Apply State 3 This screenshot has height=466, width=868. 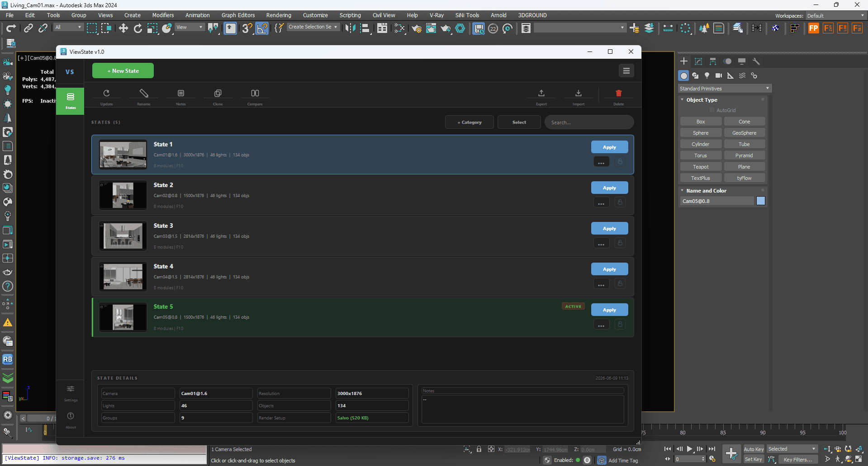pos(609,229)
